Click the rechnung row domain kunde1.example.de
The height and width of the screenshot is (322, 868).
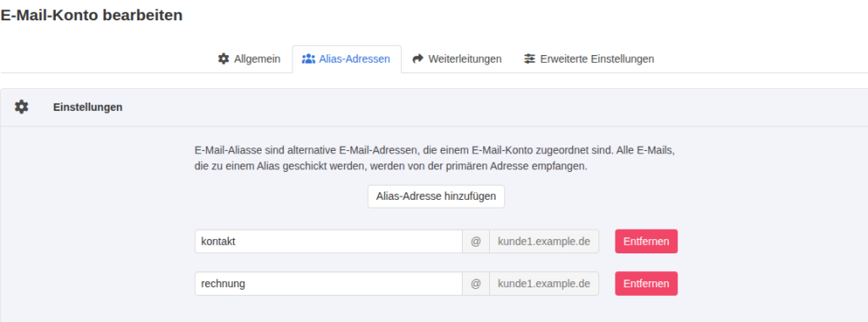544,283
